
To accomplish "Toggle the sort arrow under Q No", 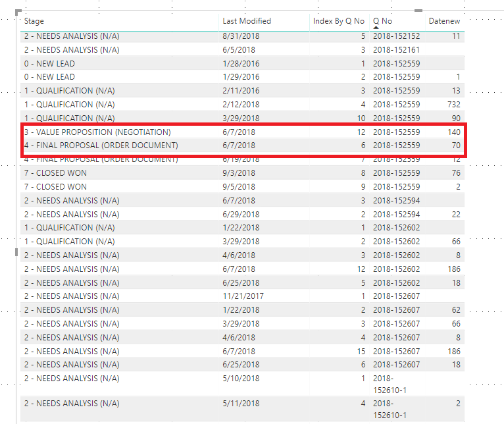I will pos(376,28).
